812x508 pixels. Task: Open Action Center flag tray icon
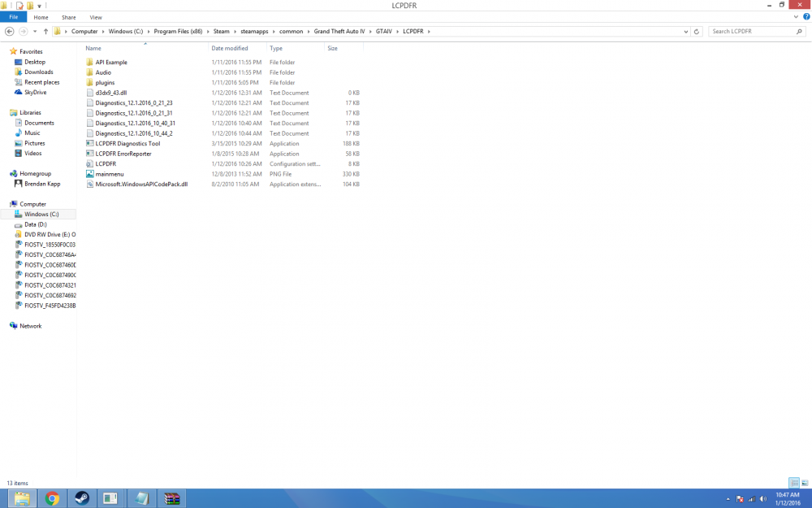click(x=740, y=499)
